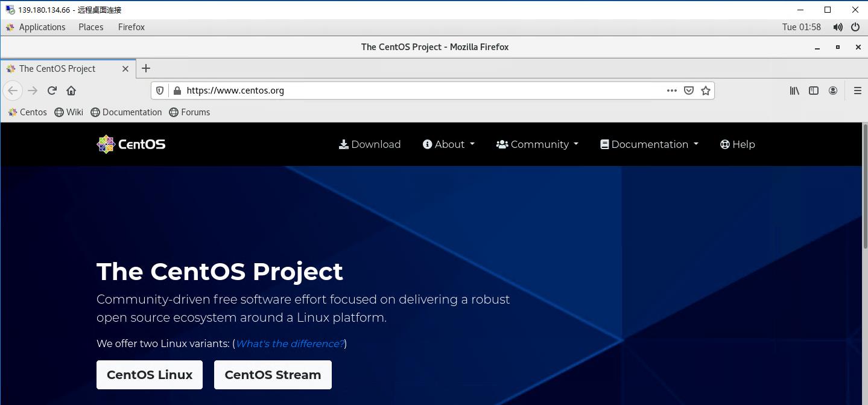Expand the Community dropdown menu
Viewport: 868px width, 405px height.
[x=537, y=144]
